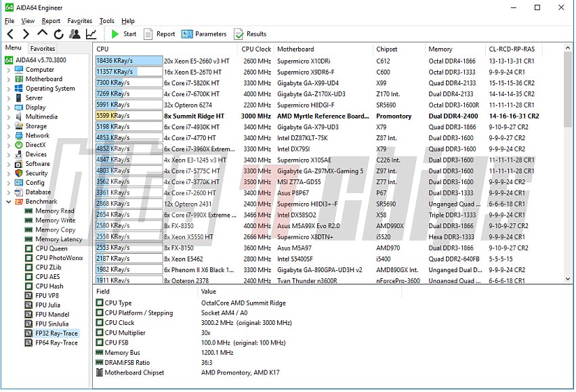Open the Report menu
Viewport: 576px width, 392px height.
point(51,21)
